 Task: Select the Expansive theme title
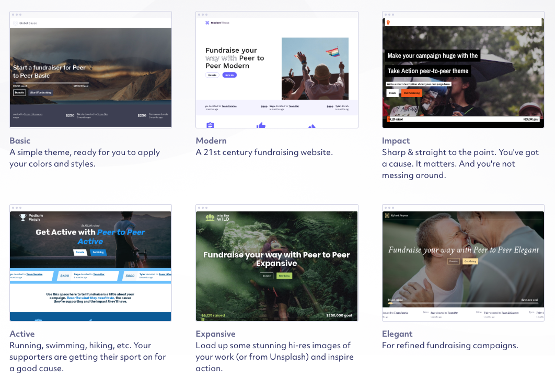(215, 334)
